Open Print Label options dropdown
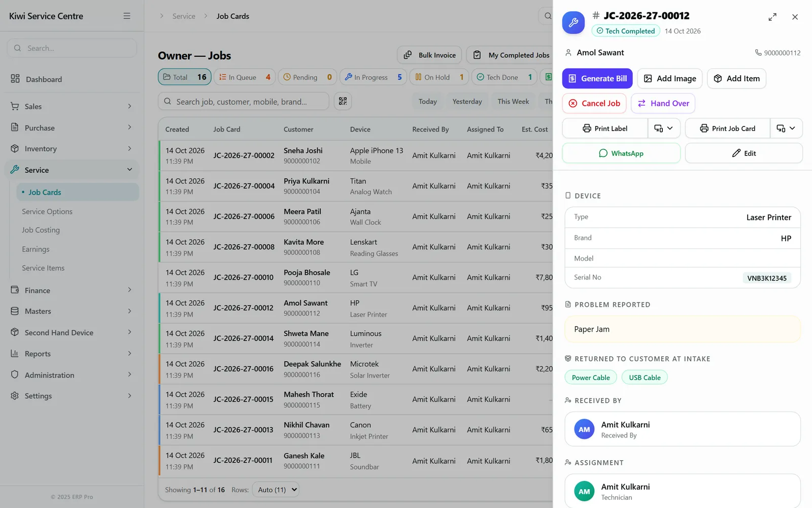The width and height of the screenshot is (812, 508). pyautogui.click(x=663, y=129)
